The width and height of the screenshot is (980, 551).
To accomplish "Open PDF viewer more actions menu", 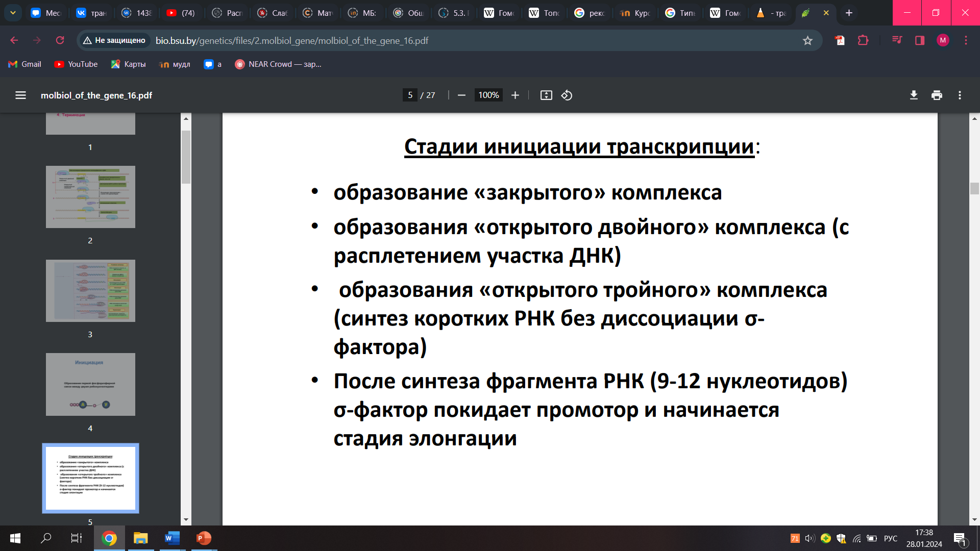I will point(960,95).
